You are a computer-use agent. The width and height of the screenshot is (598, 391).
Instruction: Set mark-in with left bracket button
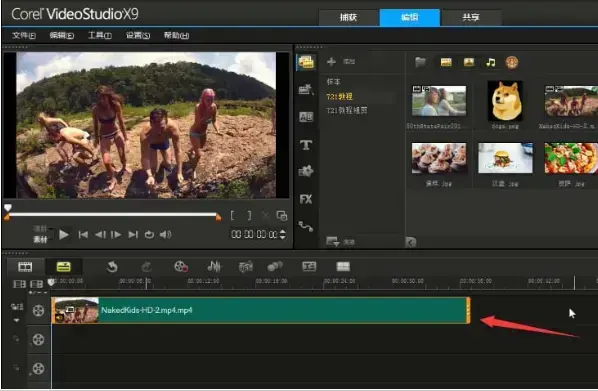(232, 216)
